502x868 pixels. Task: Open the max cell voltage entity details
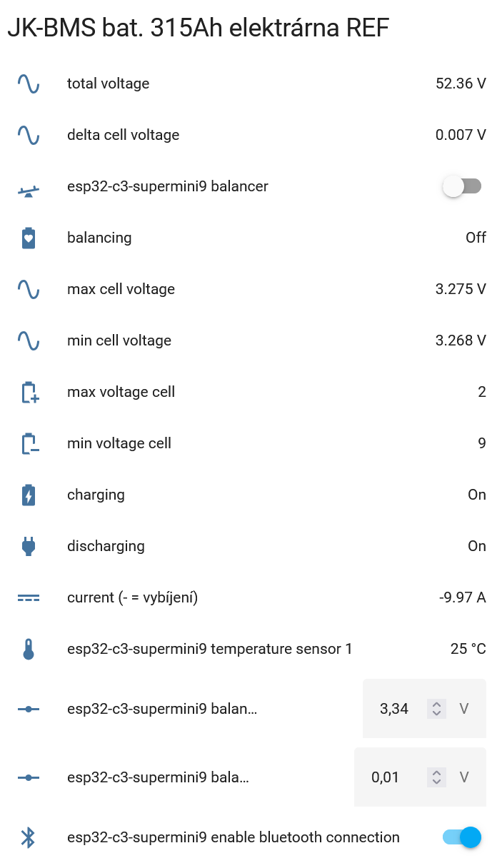(121, 289)
